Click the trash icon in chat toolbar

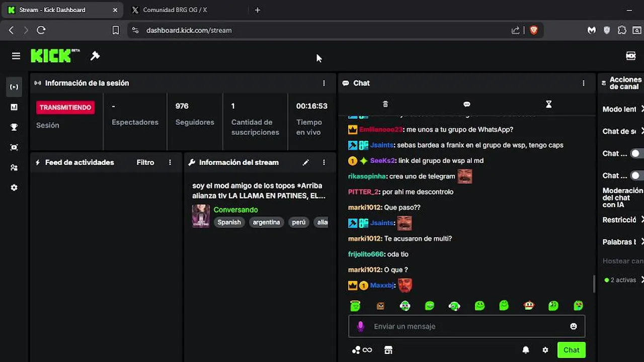pos(385,104)
